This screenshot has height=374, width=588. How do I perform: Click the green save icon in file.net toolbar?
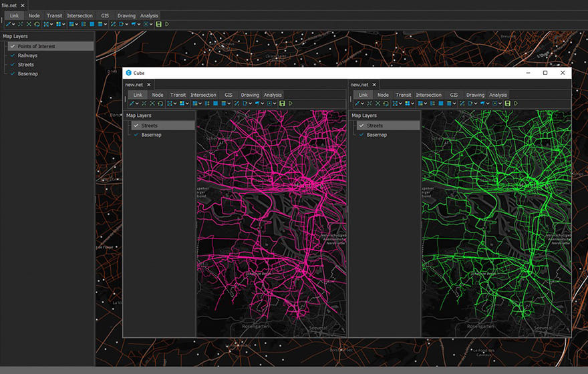[x=158, y=24]
